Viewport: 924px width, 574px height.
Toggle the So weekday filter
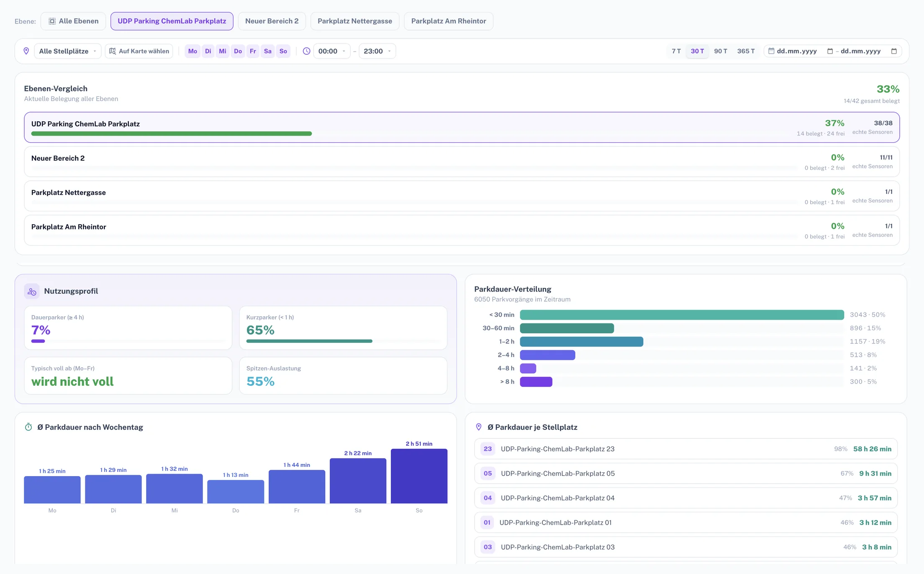pos(283,51)
